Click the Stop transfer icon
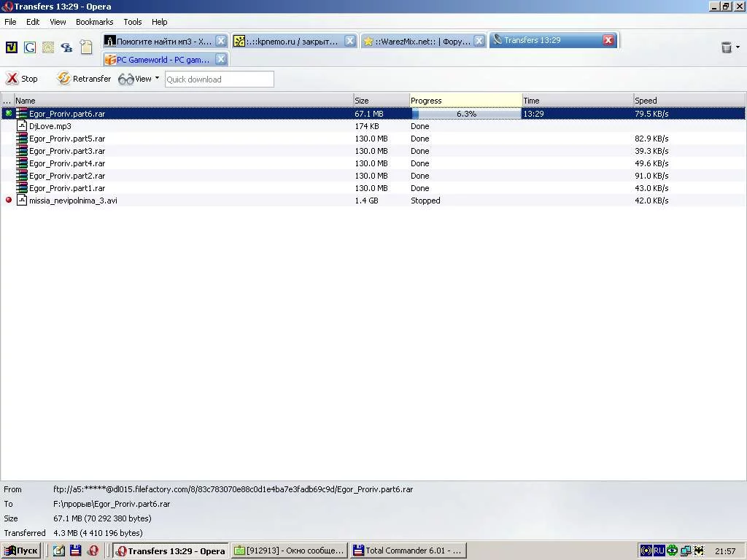Image resolution: width=747 pixels, height=560 pixels. click(x=12, y=79)
